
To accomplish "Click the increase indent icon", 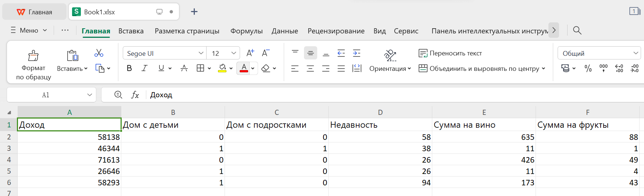I will click(357, 53).
